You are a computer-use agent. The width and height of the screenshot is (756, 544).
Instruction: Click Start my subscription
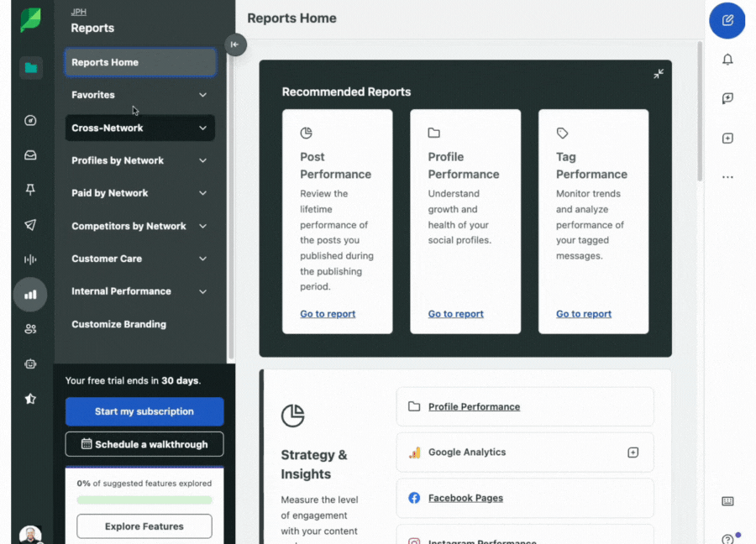144,411
